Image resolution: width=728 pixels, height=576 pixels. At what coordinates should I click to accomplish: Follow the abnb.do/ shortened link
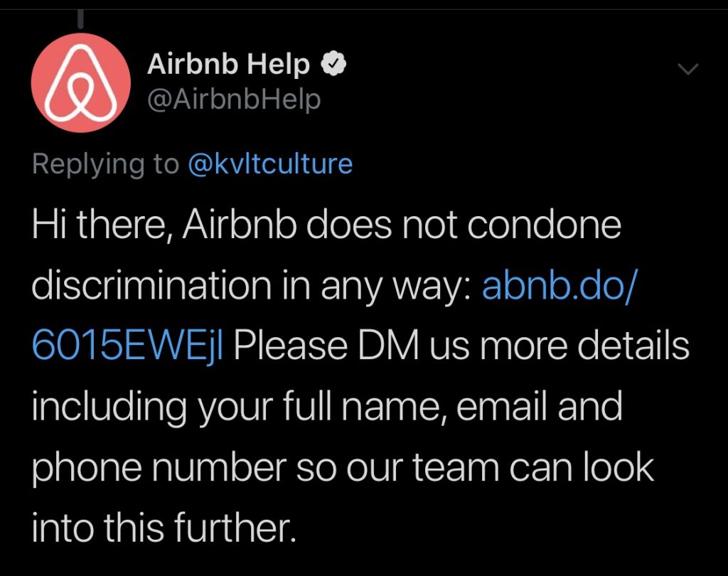click(x=560, y=284)
